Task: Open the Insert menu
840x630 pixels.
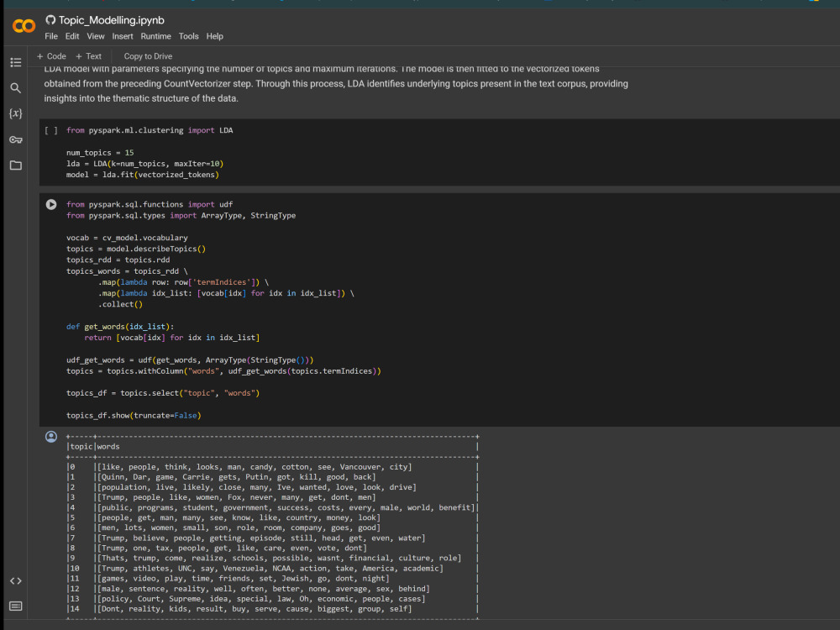Action: click(123, 36)
